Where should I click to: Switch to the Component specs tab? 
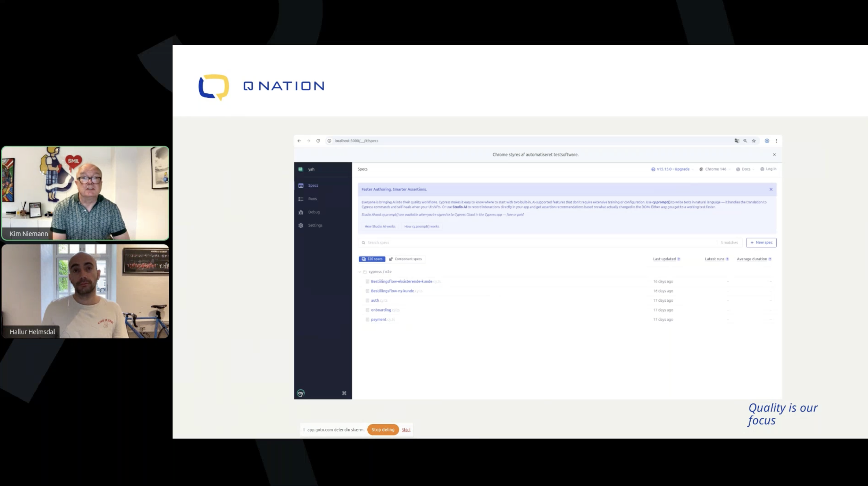[406, 259]
